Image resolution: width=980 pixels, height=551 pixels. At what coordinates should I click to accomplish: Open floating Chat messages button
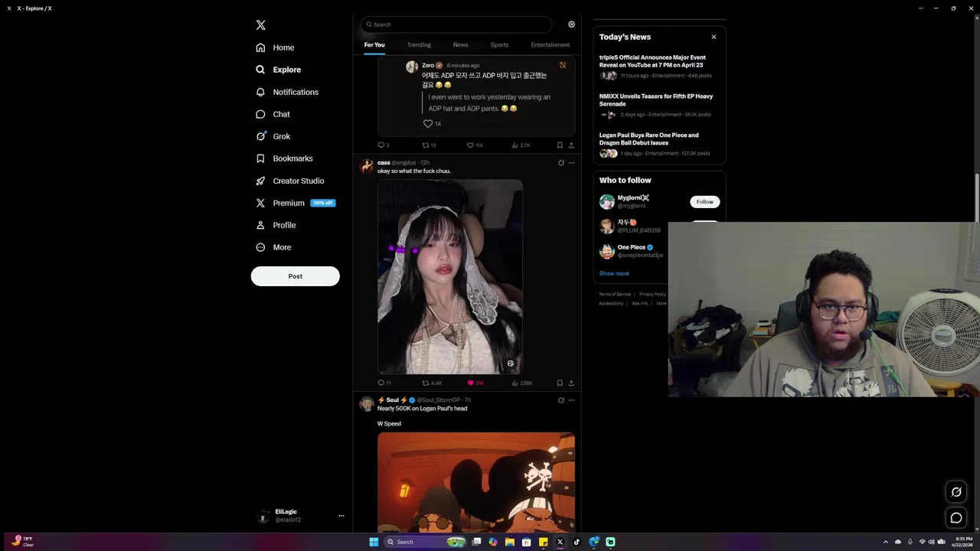[x=956, y=518]
